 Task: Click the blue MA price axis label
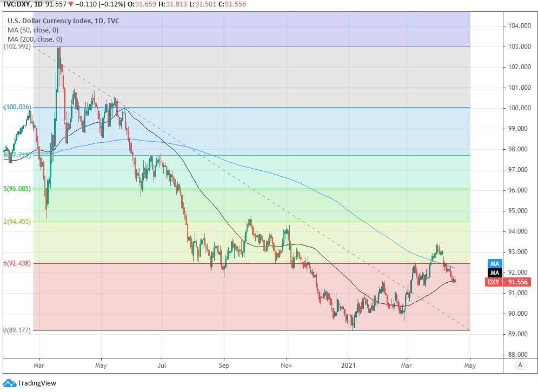coord(494,263)
